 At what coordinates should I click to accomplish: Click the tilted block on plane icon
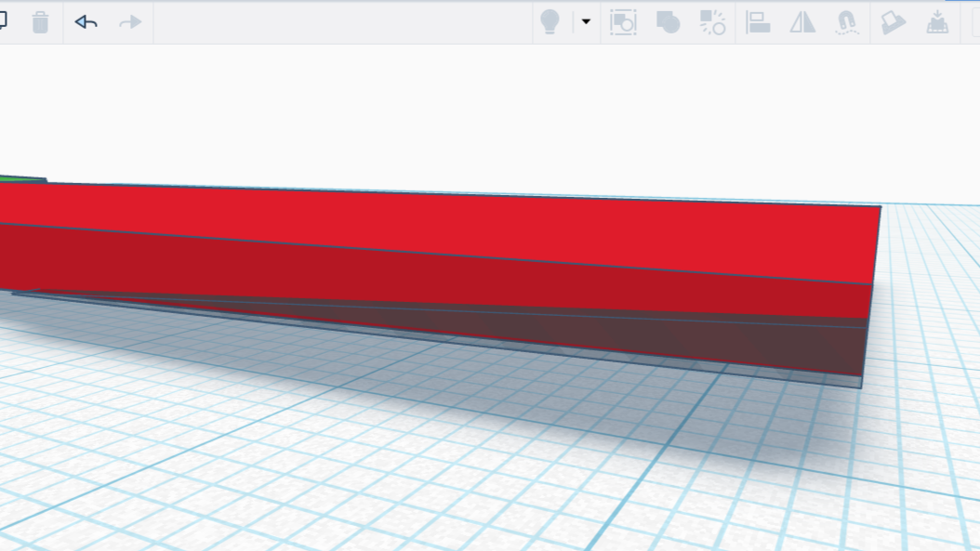893,22
